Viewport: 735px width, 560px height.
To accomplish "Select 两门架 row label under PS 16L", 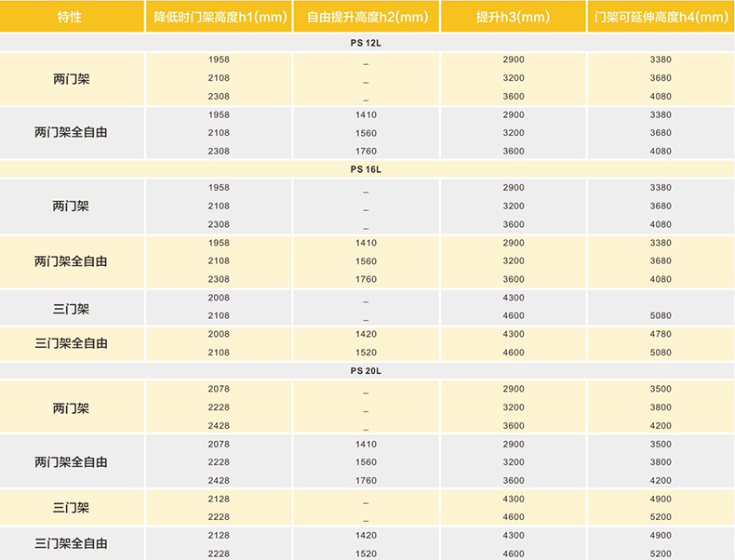I will coord(71,207).
